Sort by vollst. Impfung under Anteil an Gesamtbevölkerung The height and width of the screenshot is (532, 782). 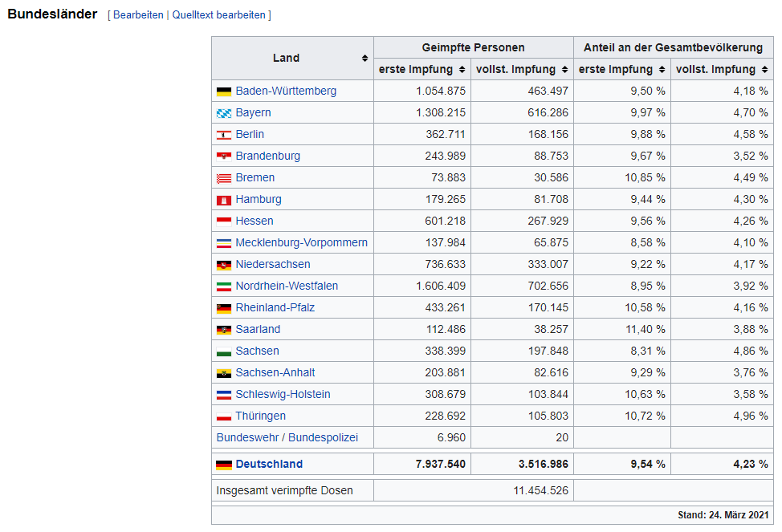(x=764, y=70)
